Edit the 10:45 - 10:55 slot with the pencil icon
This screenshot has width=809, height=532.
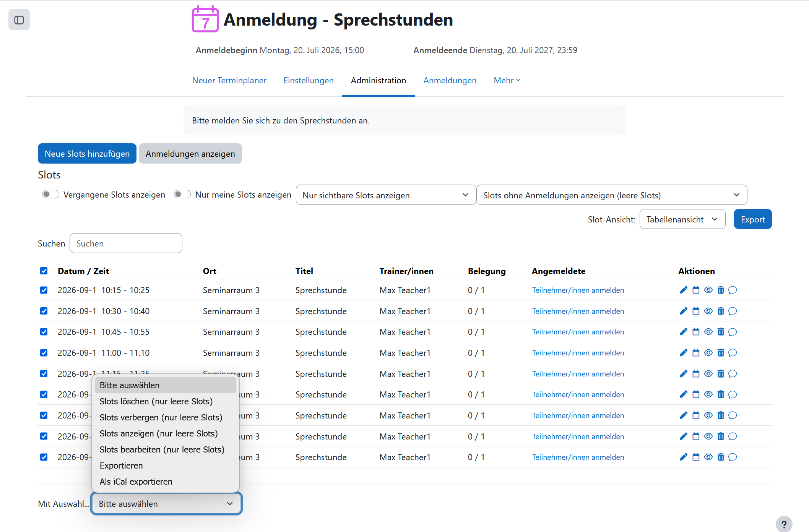(x=684, y=332)
